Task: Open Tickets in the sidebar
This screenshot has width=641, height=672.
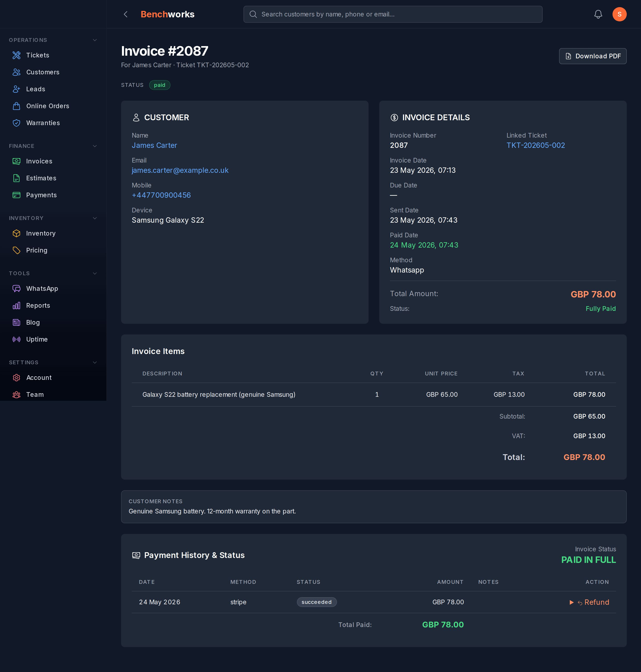Action: click(x=53, y=55)
